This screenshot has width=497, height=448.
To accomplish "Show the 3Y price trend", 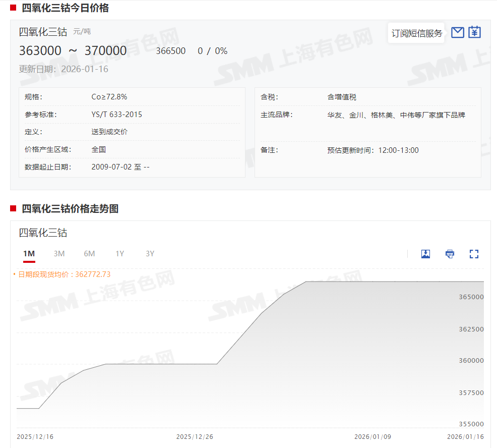I will pyautogui.click(x=150, y=254).
